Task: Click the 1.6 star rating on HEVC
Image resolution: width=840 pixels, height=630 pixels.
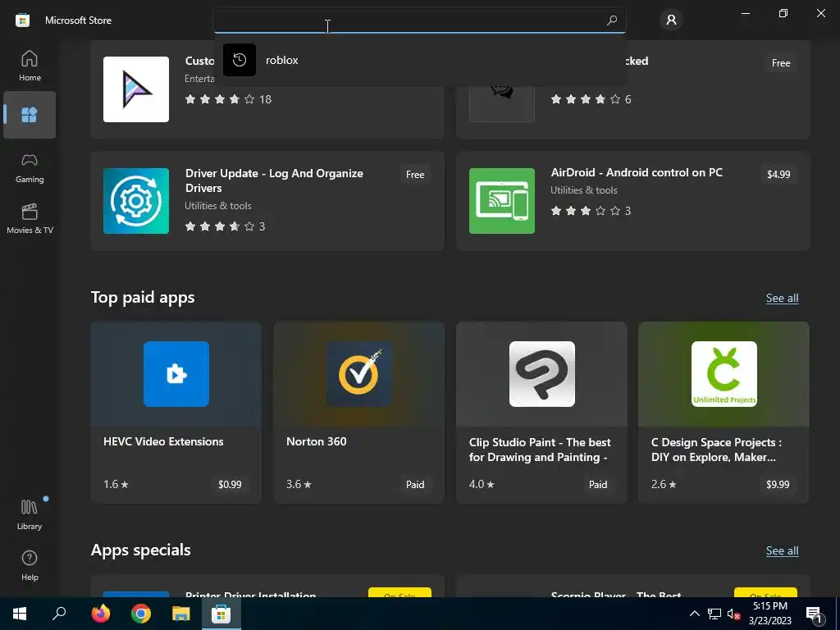Action: coord(116,484)
